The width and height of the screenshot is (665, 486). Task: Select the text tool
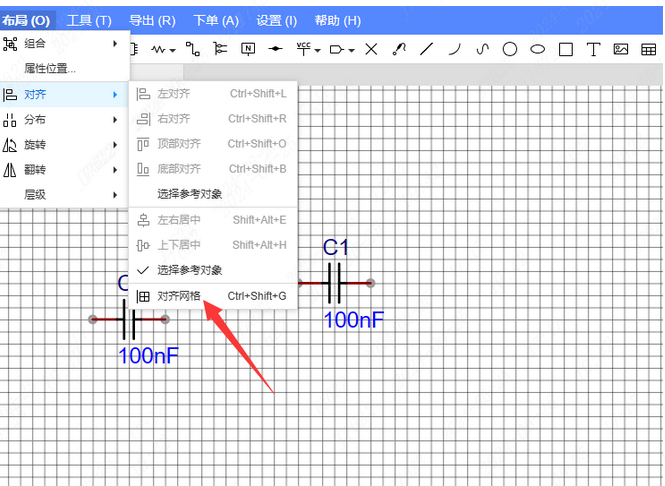pyautogui.click(x=592, y=48)
